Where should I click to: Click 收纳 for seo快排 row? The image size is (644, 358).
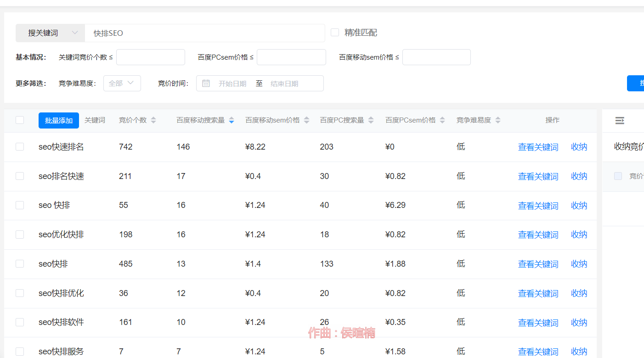[579, 264]
